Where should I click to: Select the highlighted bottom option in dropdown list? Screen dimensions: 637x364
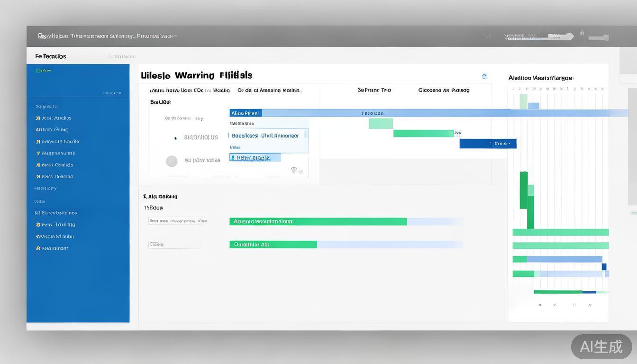coord(255,158)
